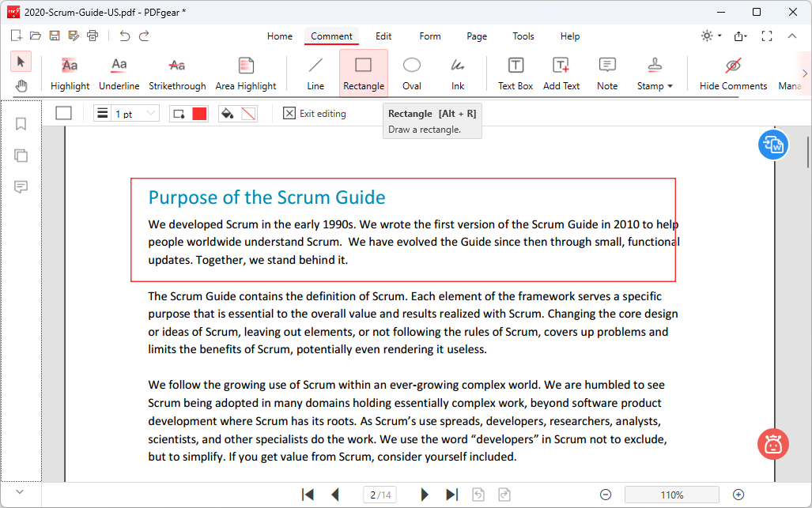Screen dimensions: 812x508
Task: Toggle full screen mode icon
Action: coord(766,36)
